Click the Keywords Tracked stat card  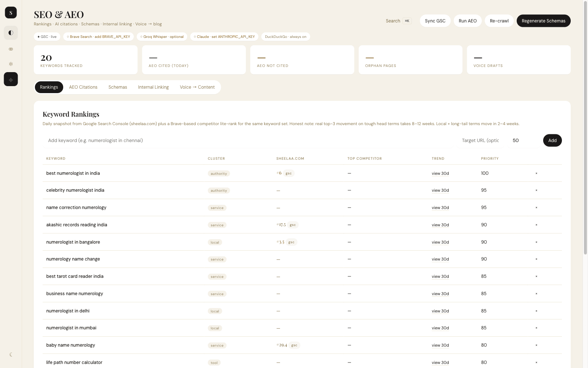coord(86,60)
